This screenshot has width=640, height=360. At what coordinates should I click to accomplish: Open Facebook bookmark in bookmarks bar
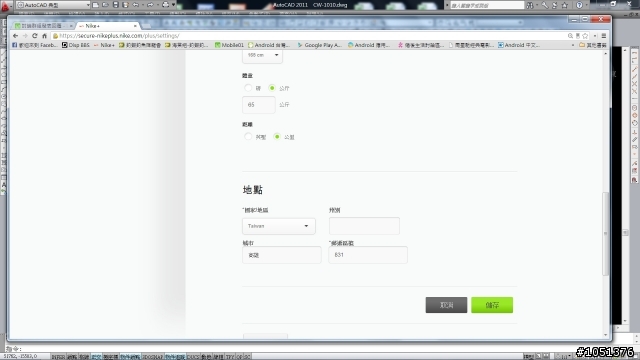35,45
